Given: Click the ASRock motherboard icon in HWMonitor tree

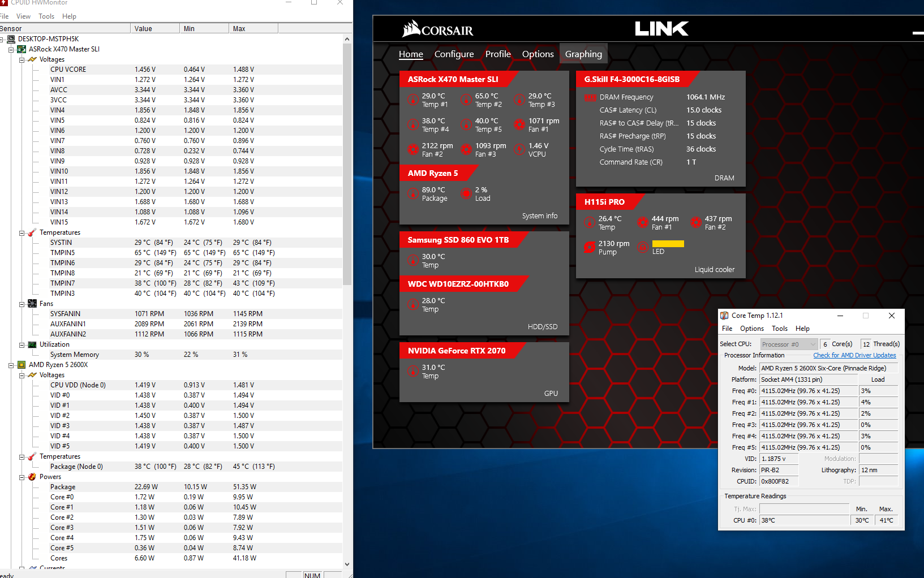Looking at the screenshot, I should [x=22, y=49].
